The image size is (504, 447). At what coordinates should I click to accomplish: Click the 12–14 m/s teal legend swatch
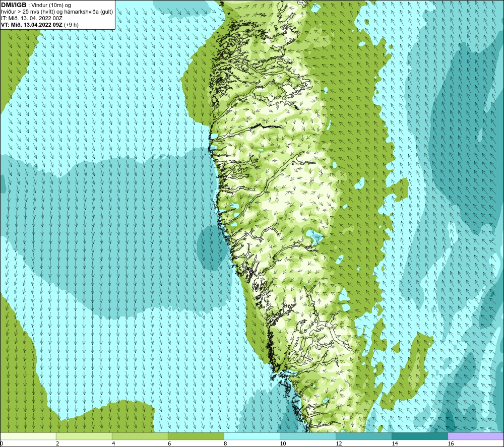pos(364,436)
